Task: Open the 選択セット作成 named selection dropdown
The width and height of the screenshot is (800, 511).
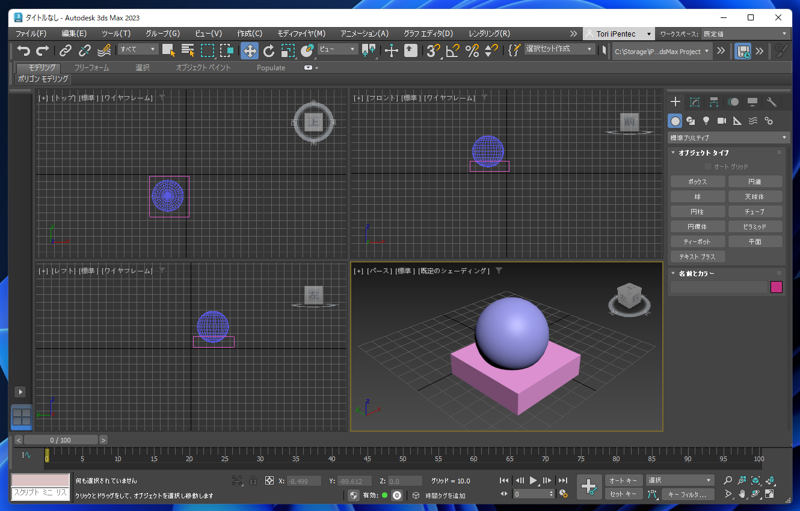Action: (x=559, y=49)
